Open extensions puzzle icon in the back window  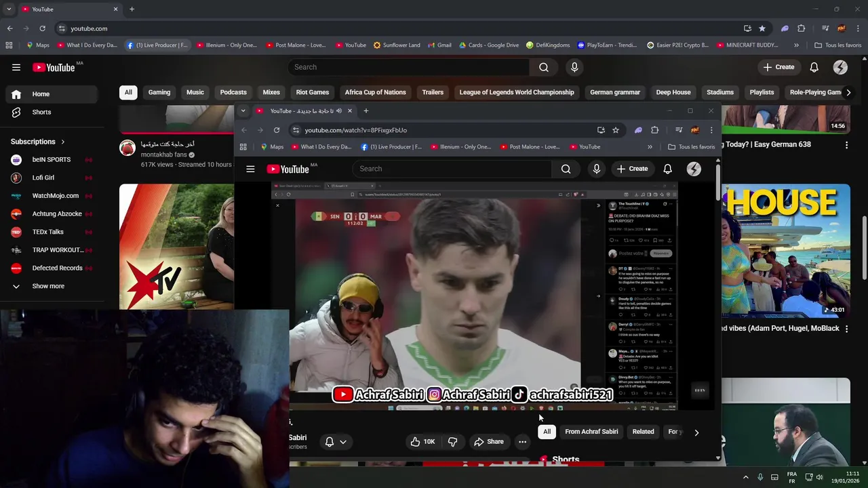[802, 28]
